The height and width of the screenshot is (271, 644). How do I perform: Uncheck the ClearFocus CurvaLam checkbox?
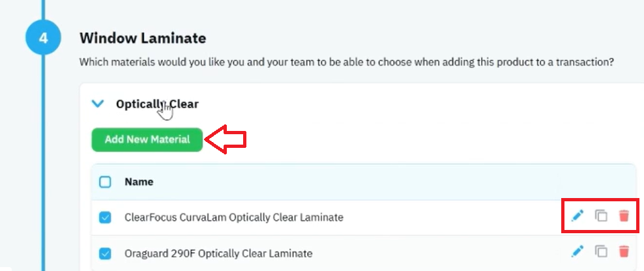[105, 218]
